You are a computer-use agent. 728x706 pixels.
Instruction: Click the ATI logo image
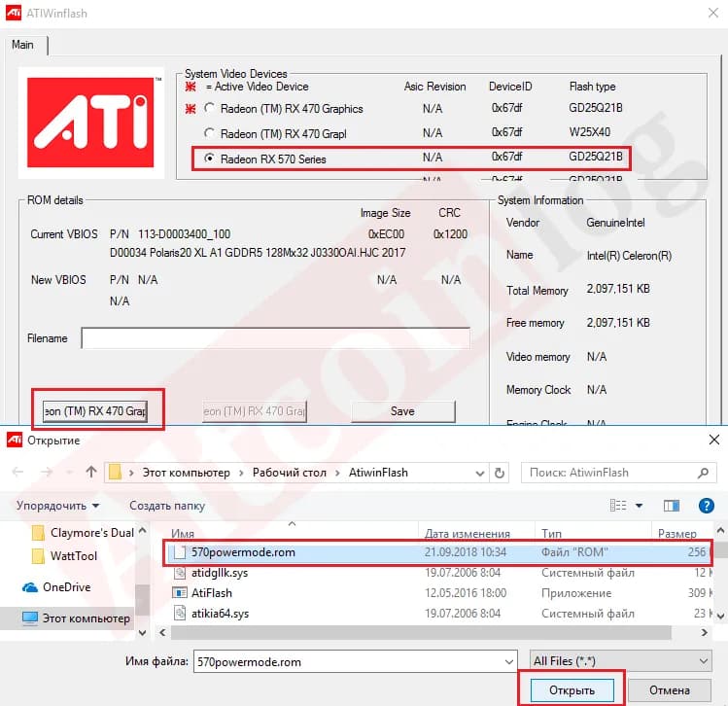tap(91, 124)
